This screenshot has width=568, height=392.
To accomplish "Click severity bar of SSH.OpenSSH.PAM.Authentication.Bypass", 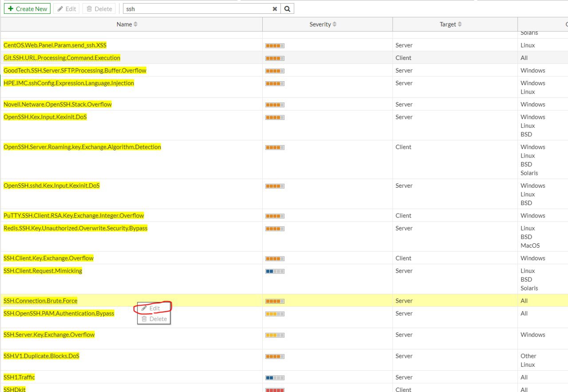I will [x=275, y=314].
